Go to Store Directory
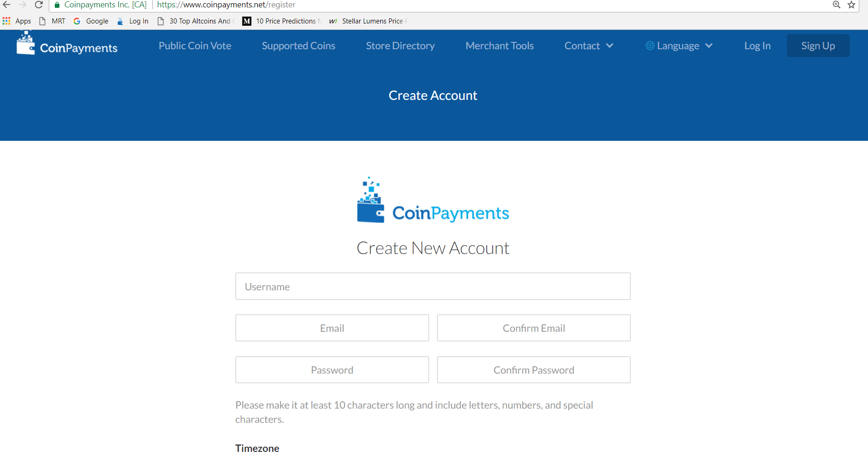This screenshot has height=456, width=868. 400,46
